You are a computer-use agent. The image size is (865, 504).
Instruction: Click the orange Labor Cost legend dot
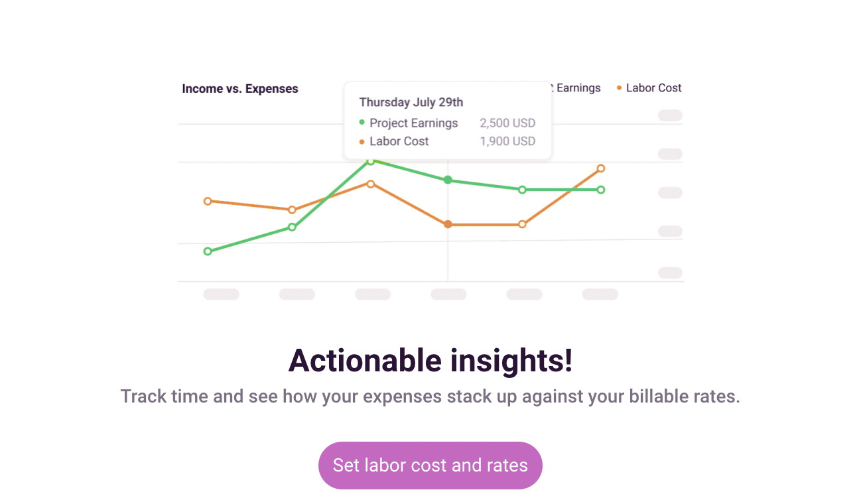[618, 88]
